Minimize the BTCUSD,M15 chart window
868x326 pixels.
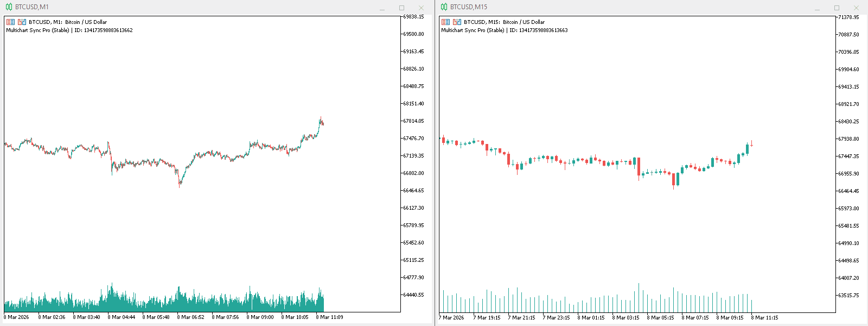click(x=817, y=8)
